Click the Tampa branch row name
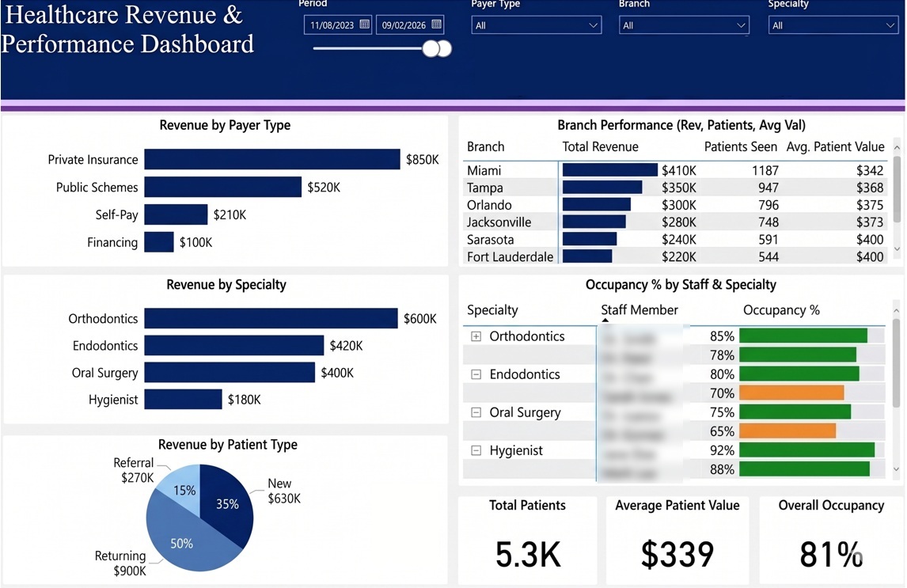The width and height of the screenshot is (907, 588). pyautogui.click(x=484, y=188)
